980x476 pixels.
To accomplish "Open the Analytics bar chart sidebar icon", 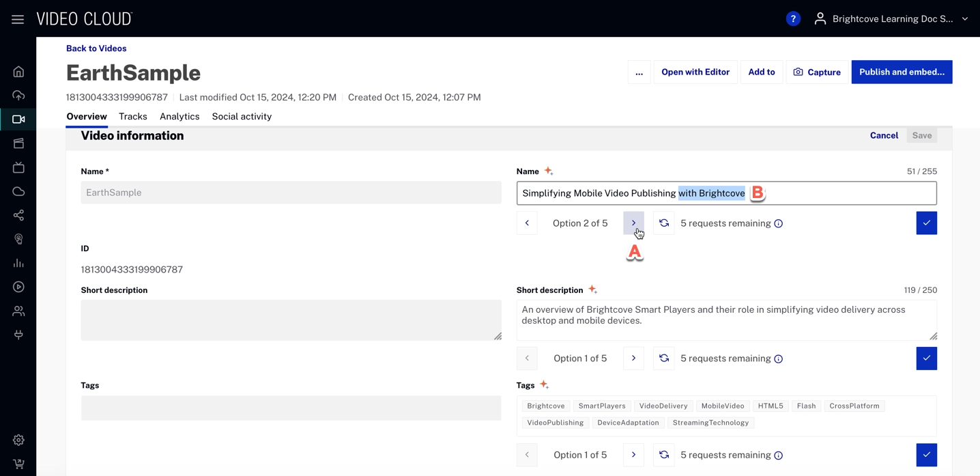I will tap(18, 263).
